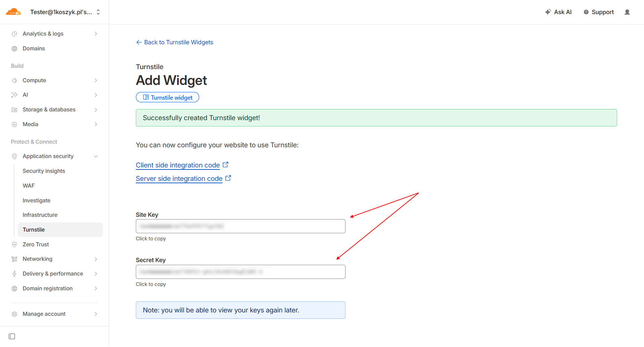This screenshot has height=347, width=644.
Task: Click external link icon beside Server side integration
Action: point(228,178)
